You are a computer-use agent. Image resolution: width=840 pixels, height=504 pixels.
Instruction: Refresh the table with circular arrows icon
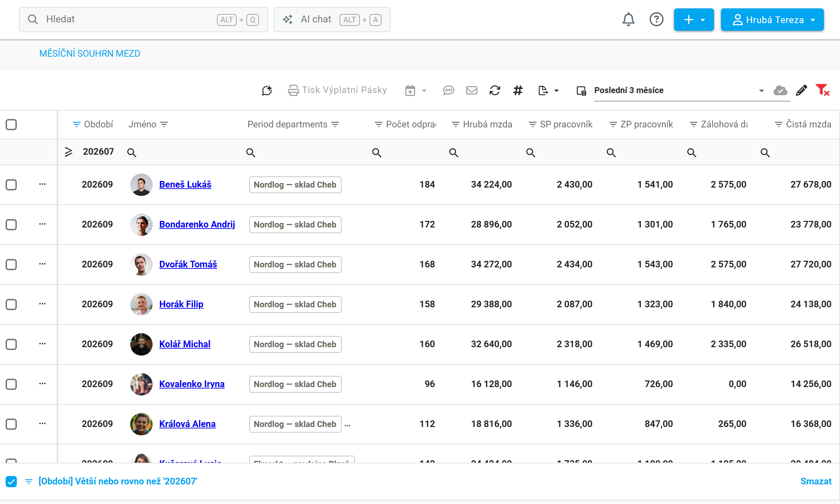[x=495, y=90]
